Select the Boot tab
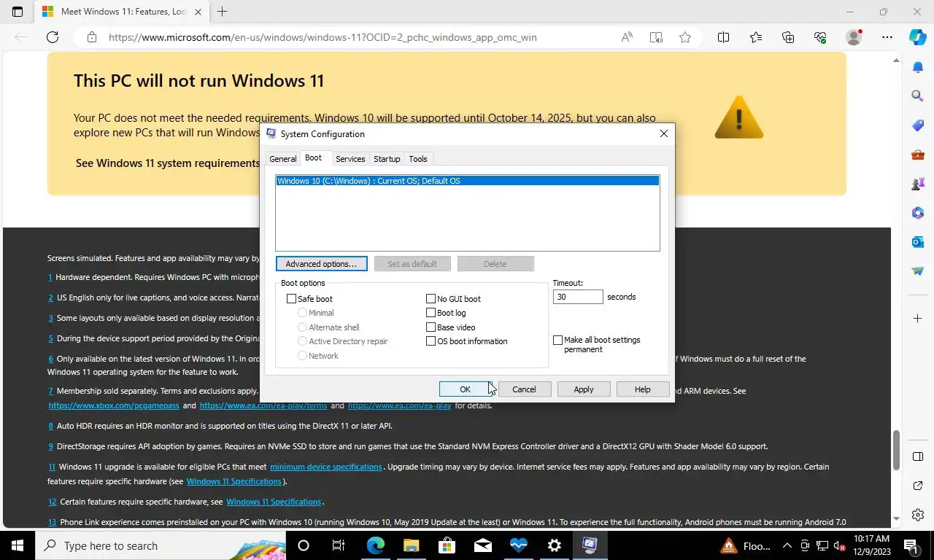The height and width of the screenshot is (560, 934). pyautogui.click(x=313, y=158)
